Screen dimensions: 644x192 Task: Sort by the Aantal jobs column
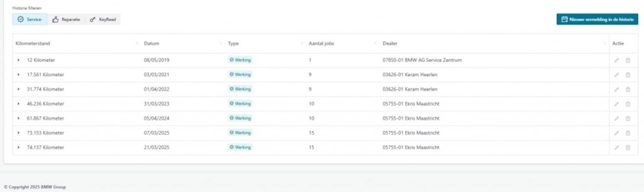click(321, 43)
